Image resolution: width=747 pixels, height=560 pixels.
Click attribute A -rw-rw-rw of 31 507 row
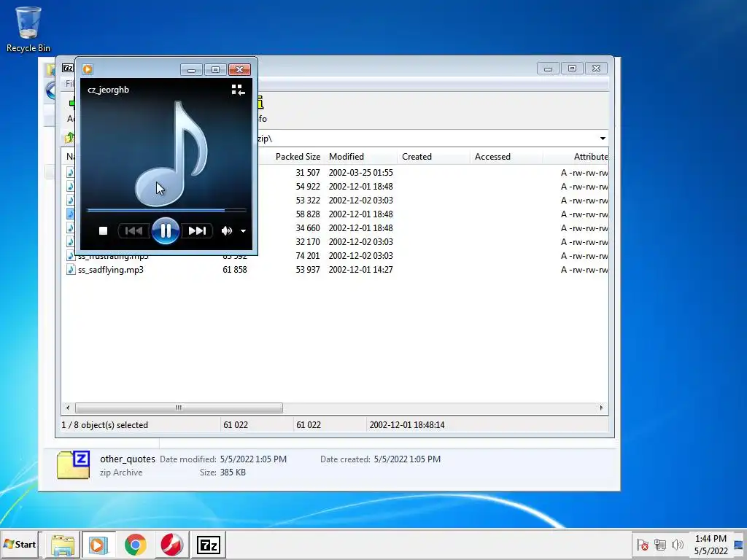584,173
